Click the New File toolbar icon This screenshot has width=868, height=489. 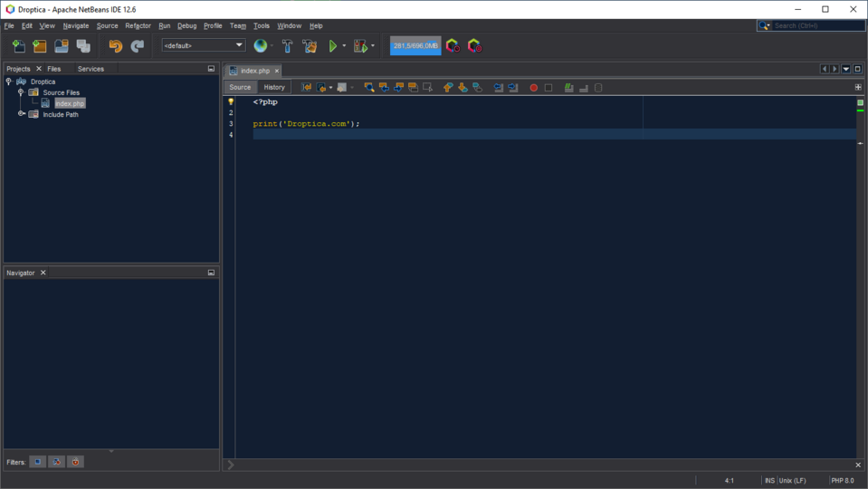coord(18,46)
